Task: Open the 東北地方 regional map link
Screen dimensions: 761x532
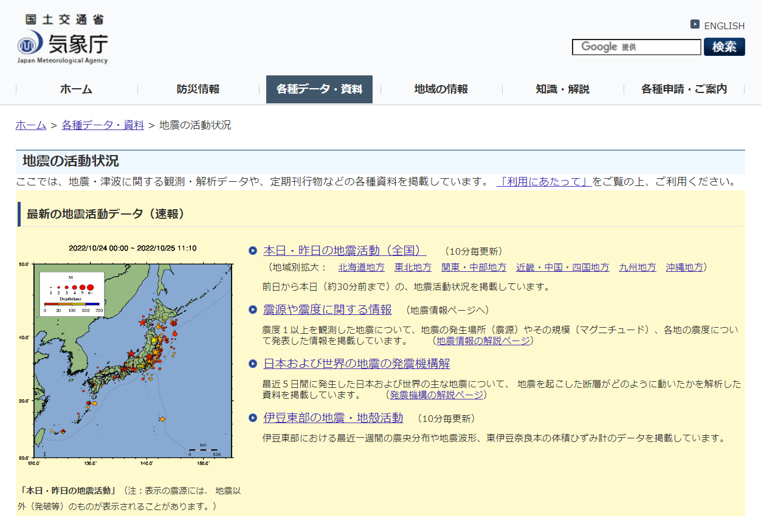Action: (x=413, y=268)
